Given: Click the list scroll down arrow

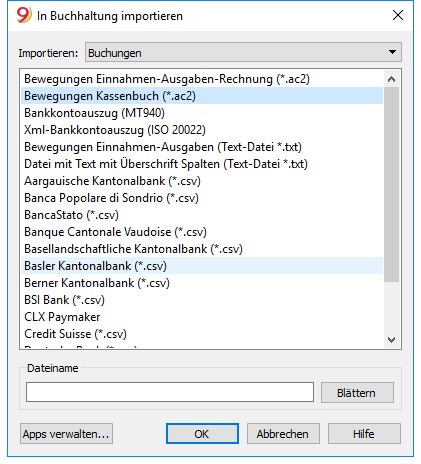Looking at the screenshot, I should click(x=392, y=340).
